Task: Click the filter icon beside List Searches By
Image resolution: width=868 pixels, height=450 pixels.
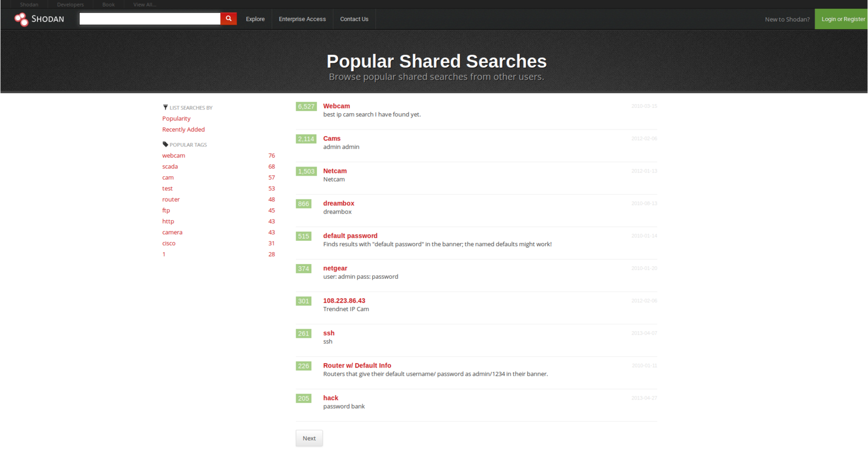Action: point(165,107)
